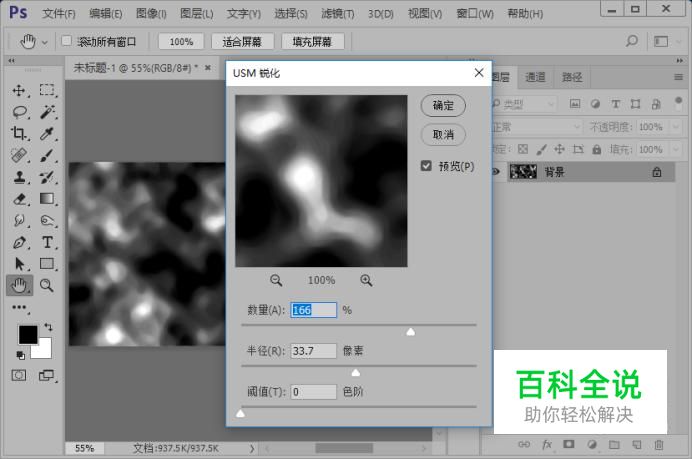Screen dimensions: 692x459
Task: Select the Hand tool in toolbox
Action: point(19,286)
